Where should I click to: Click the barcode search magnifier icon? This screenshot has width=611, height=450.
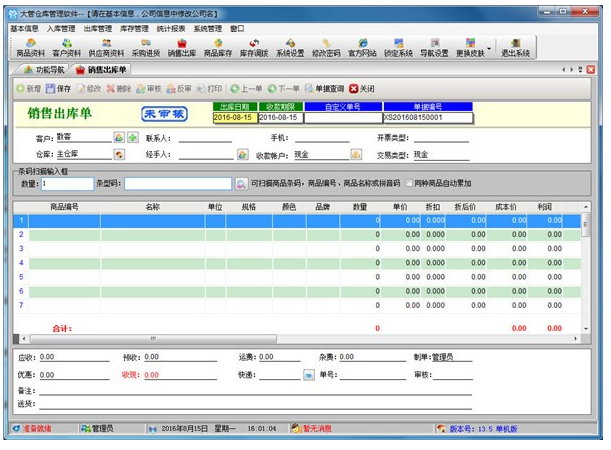(x=240, y=184)
